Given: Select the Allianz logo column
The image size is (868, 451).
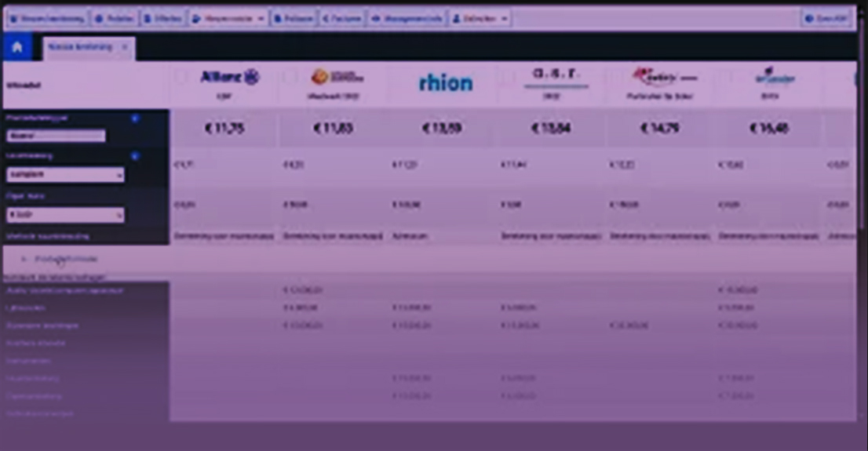Looking at the screenshot, I should pyautogui.click(x=229, y=77).
